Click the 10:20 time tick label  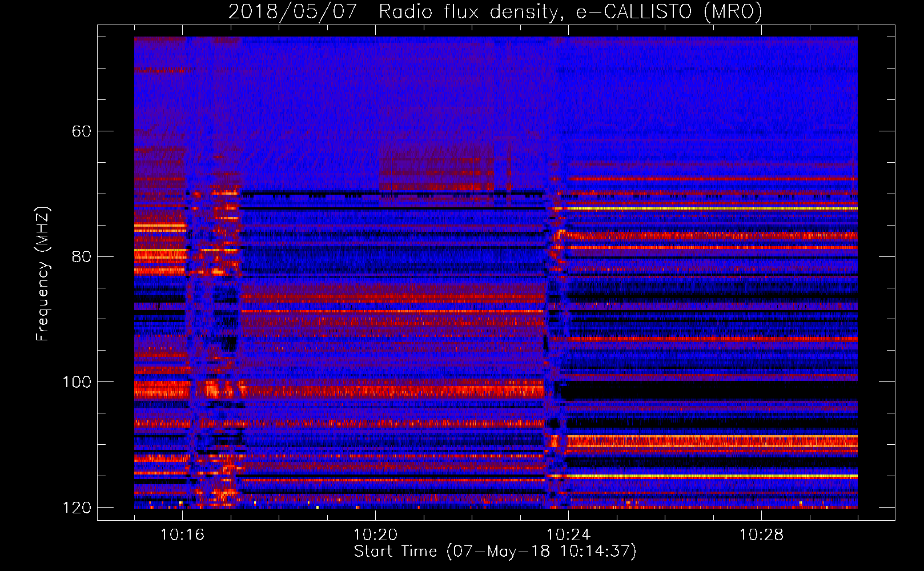pos(375,535)
